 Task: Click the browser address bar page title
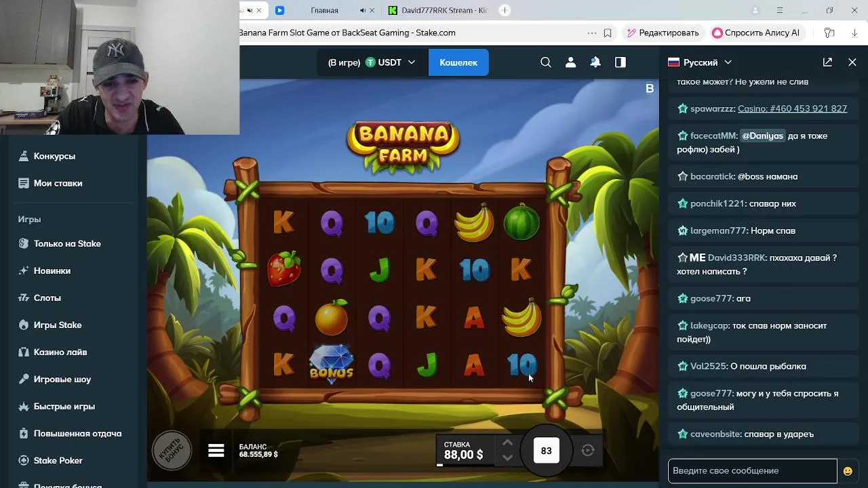pyautogui.click(x=347, y=33)
